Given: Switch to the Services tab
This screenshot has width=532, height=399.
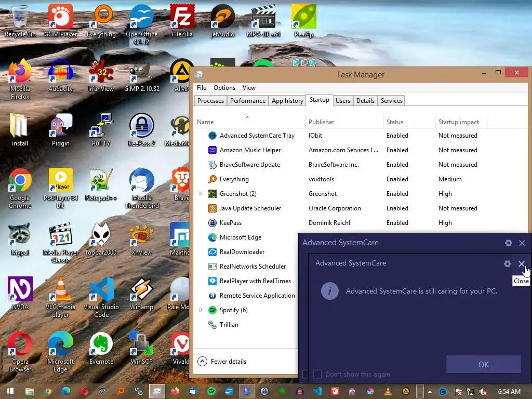Looking at the screenshot, I should pyautogui.click(x=392, y=101).
